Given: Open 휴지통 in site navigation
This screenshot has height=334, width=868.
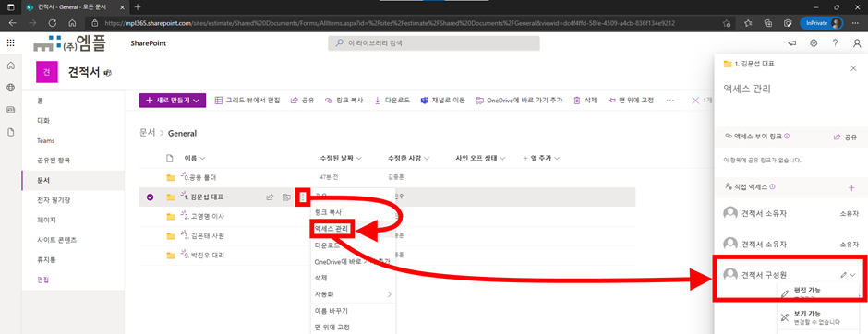Looking at the screenshot, I should pyautogui.click(x=46, y=259).
